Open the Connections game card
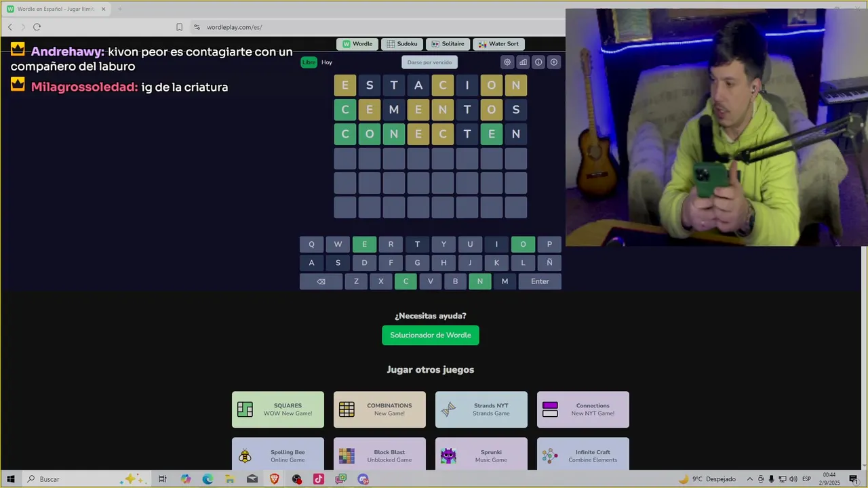Image resolution: width=868 pixels, height=488 pixels. pos(583,409)
